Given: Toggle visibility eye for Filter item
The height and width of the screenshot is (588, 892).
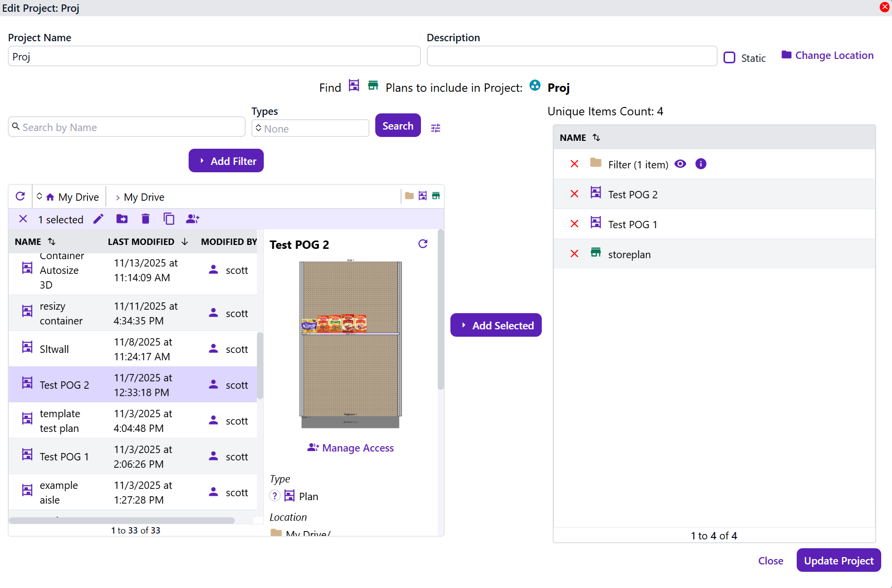Looking at the screenshot, I should 680,164.
